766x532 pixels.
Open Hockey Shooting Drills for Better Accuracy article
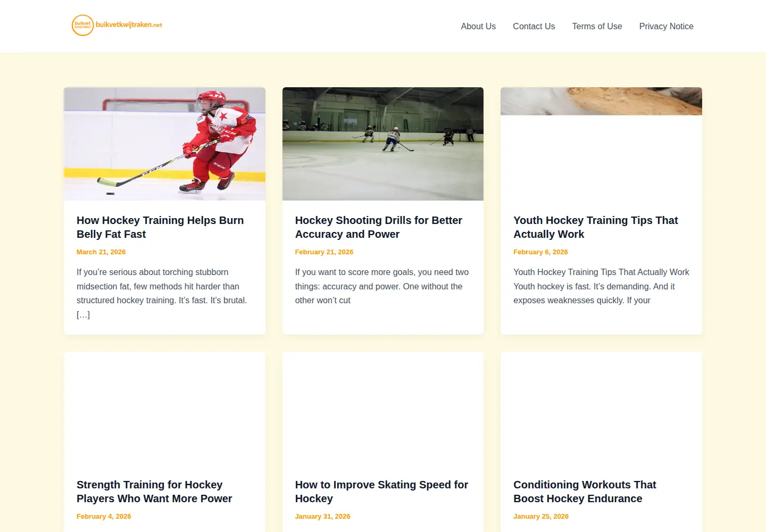coord(378,227)
